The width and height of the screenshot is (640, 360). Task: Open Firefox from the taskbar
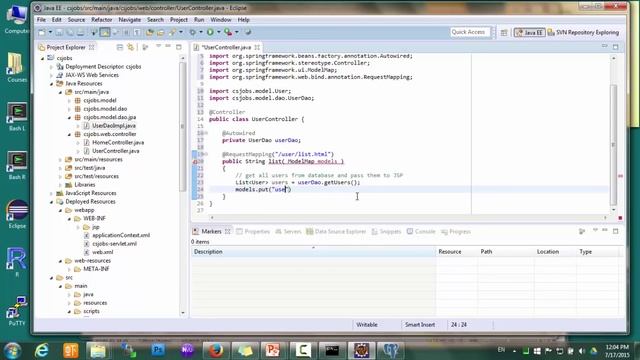[x=215, y=350]
